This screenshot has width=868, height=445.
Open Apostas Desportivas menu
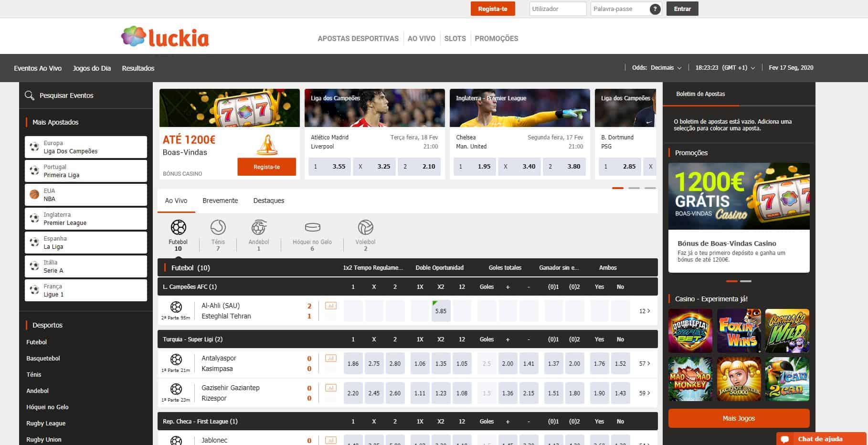coord(358,39)
